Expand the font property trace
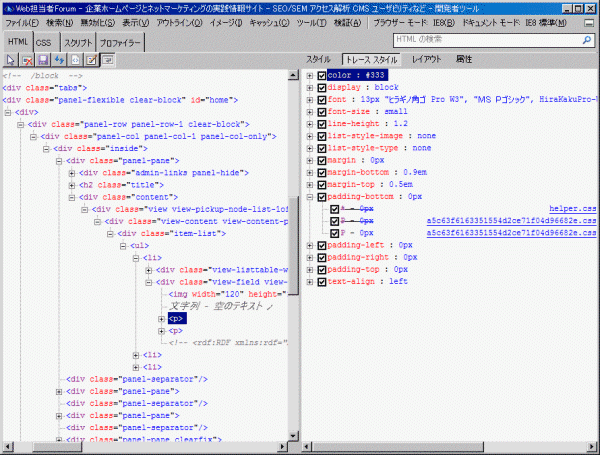The width and height of the screenshot is (600, 455). point(310,100)
